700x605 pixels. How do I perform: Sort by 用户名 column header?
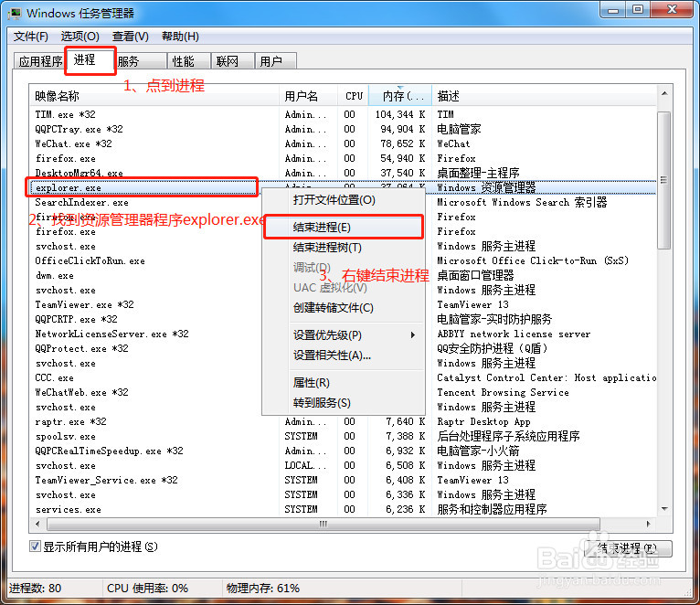(x=308, y=96)
